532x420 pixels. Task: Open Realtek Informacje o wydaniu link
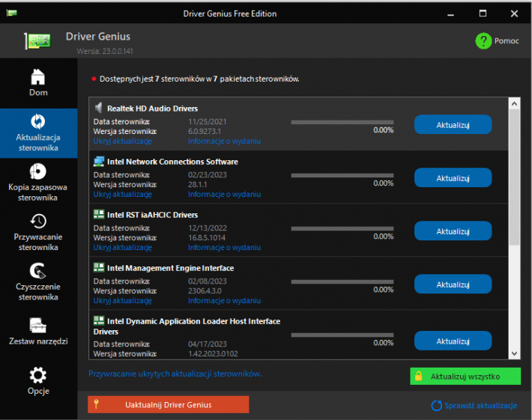pyautogui.click(x=224, y=141)
